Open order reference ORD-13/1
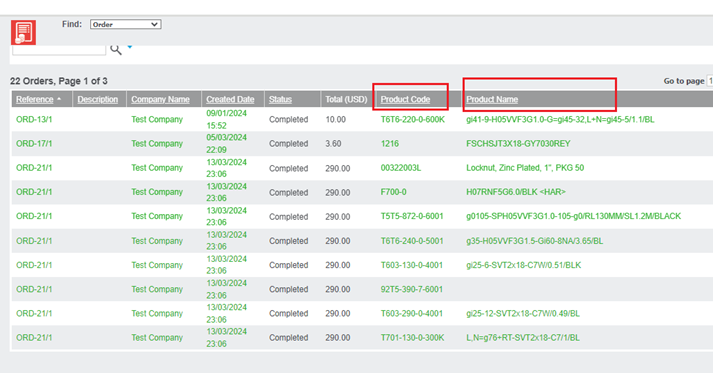The image size is (713, 373). (x=34, y=119)
